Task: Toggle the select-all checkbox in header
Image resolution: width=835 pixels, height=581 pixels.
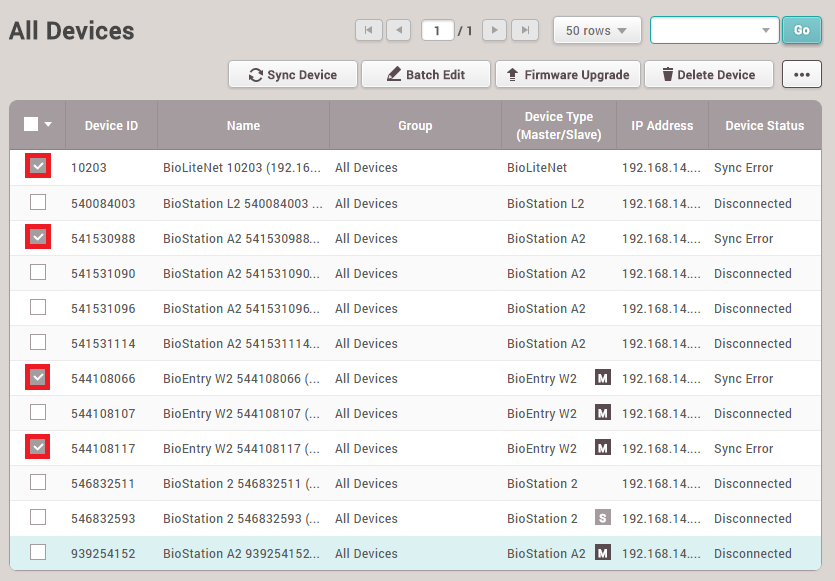Action: point(30,123)
